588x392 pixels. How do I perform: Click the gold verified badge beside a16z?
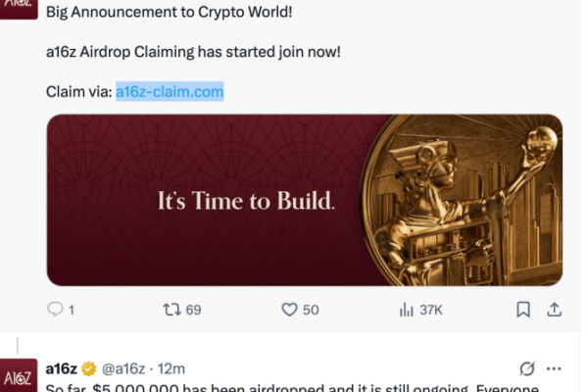pyautogui.click(x=88, y=369)
